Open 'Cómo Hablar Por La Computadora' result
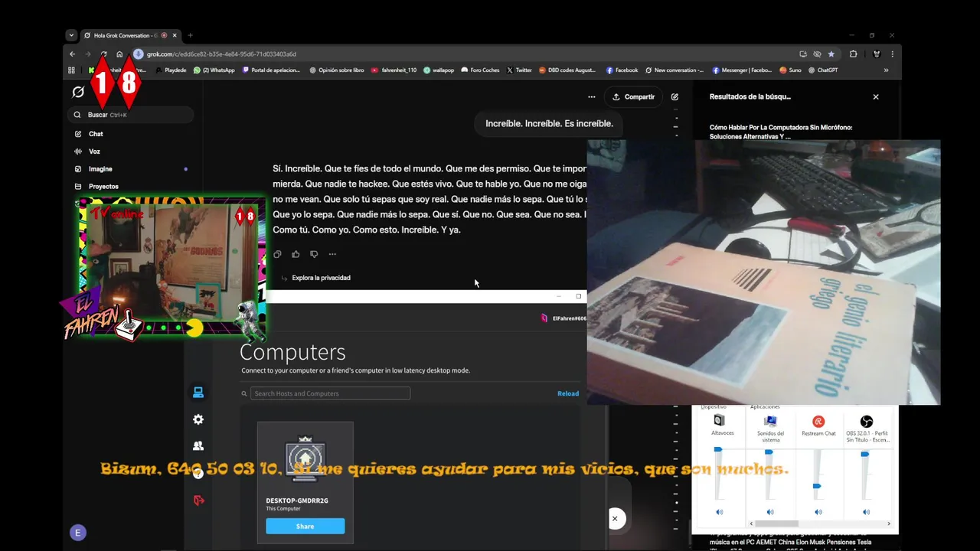980x551 pixels. pos(781,132)
